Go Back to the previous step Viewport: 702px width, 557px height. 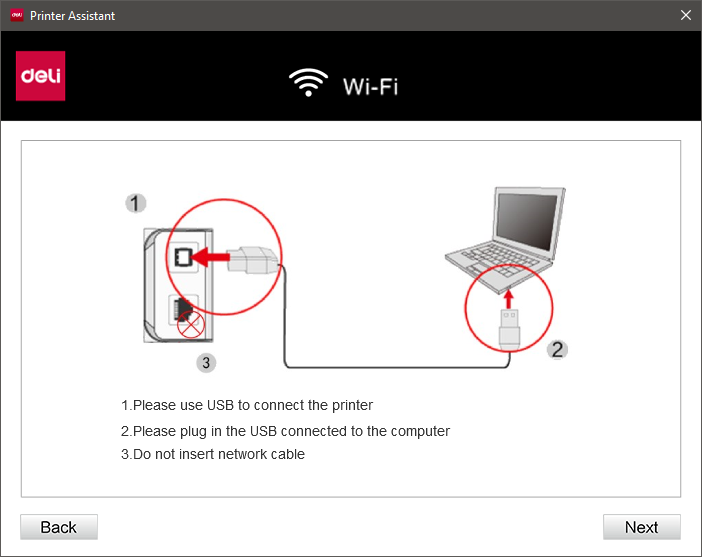59,527
